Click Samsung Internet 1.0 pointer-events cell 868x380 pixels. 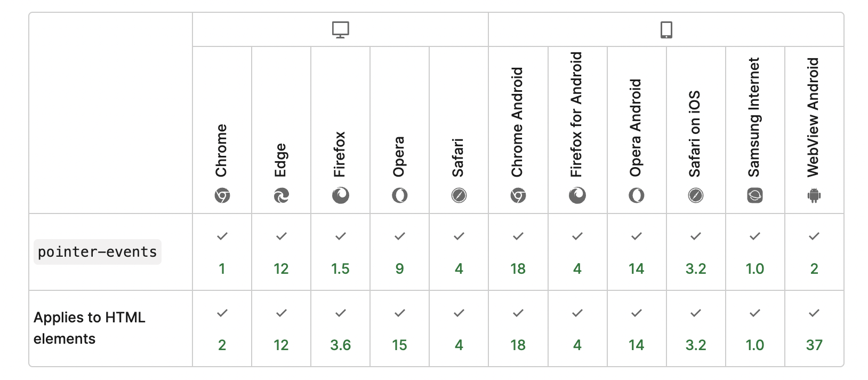755,252
